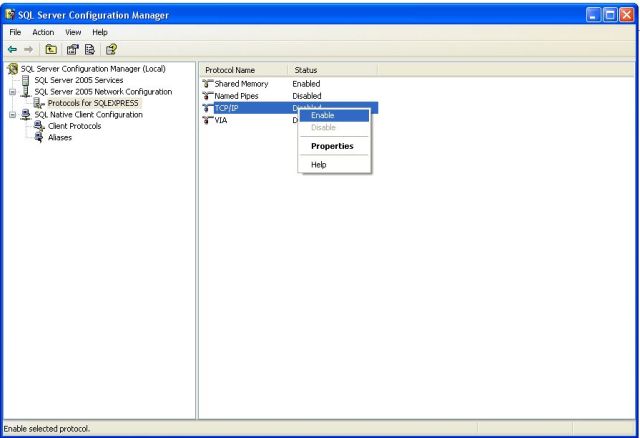
Task: Click the Enabled status of Shared Memory
Action: point(306,84)
